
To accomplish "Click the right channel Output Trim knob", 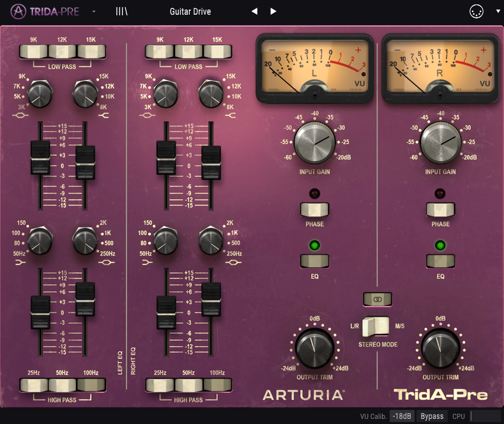I will [x=440, y=348].
